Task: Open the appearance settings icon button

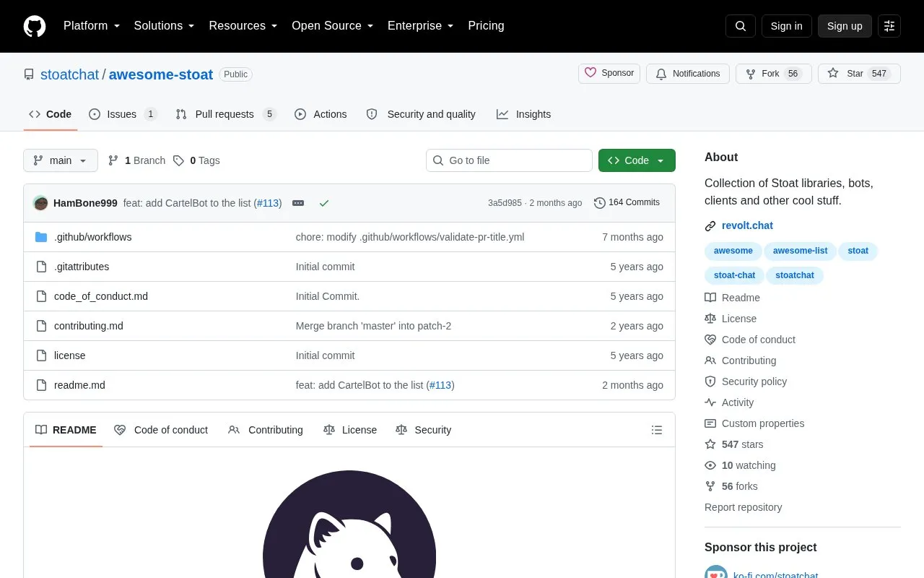Action: point(889,26)
